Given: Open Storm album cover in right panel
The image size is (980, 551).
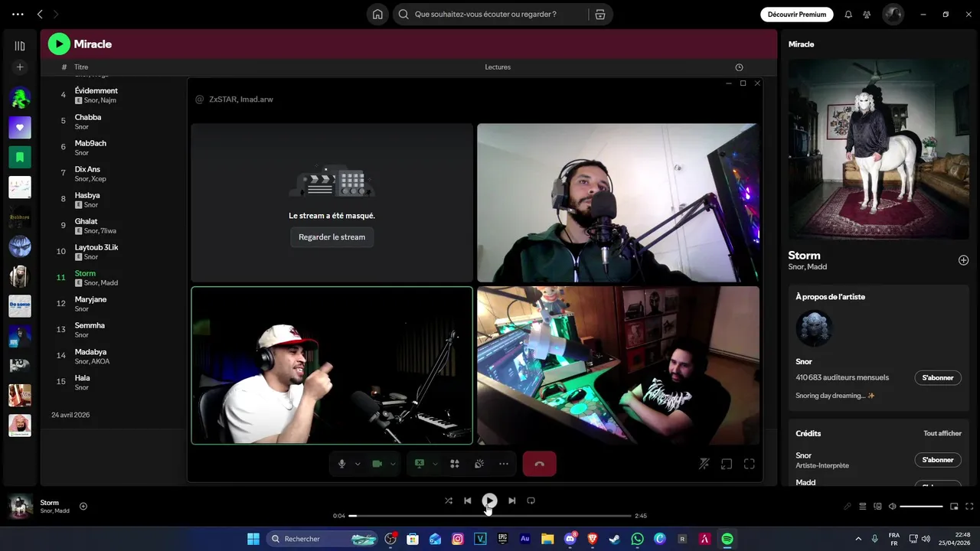Looking at the screenshot, I should (878, 150).
